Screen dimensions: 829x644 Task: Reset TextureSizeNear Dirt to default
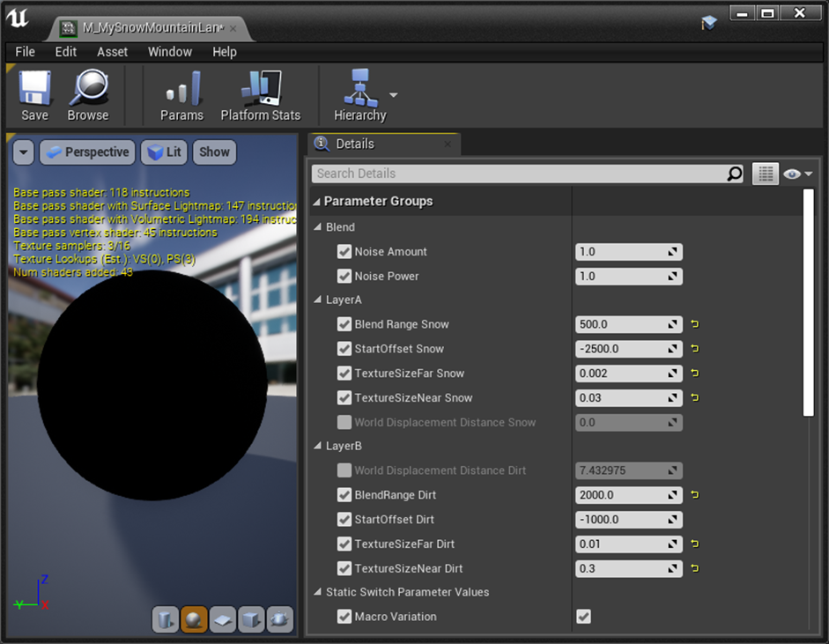[x=695, y=568]
